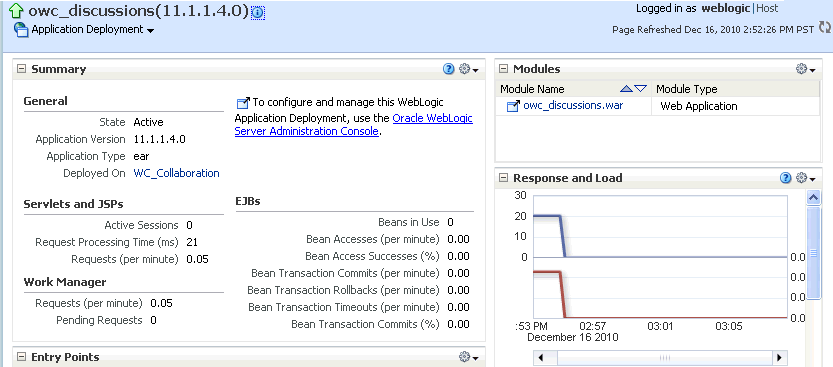833x367 pixels.
Task: Open help for Response and Load panel
Action: click(x=786, y=178)
